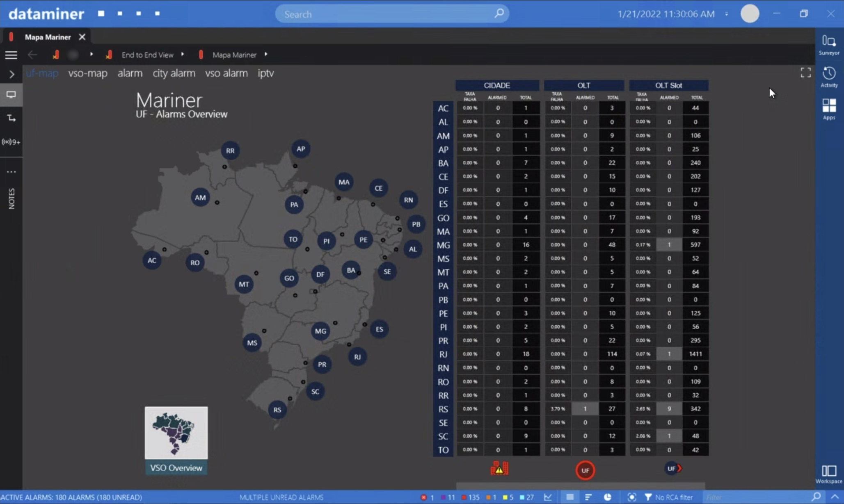Expand the arrow after End to End View

pos(183,54)
